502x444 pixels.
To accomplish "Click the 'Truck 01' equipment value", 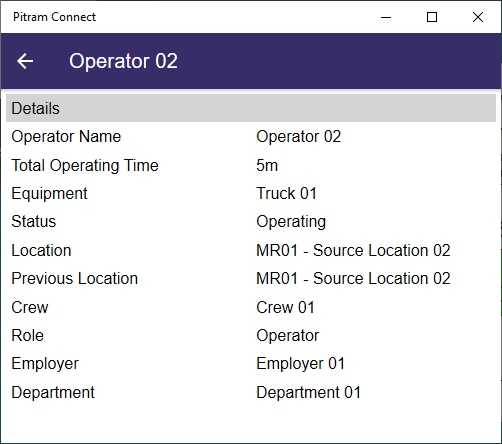I will pyautogui.click(x=286, y=194).
